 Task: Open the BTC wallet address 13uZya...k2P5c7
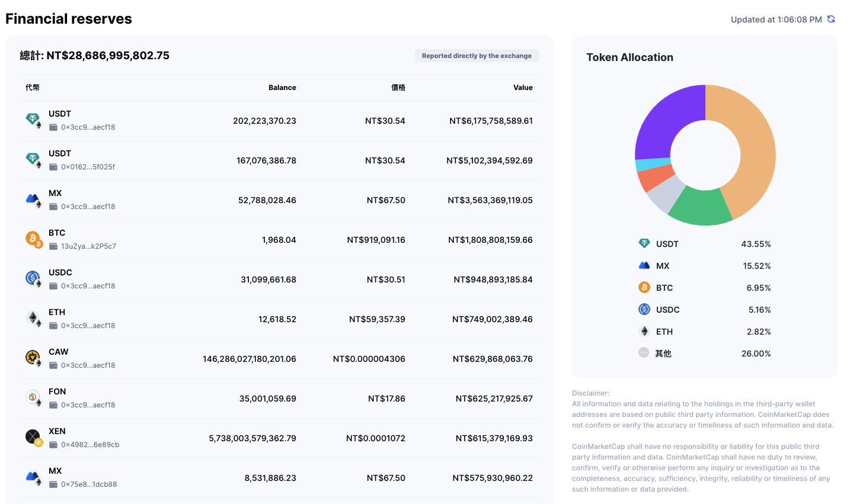[x=88, y=246]
